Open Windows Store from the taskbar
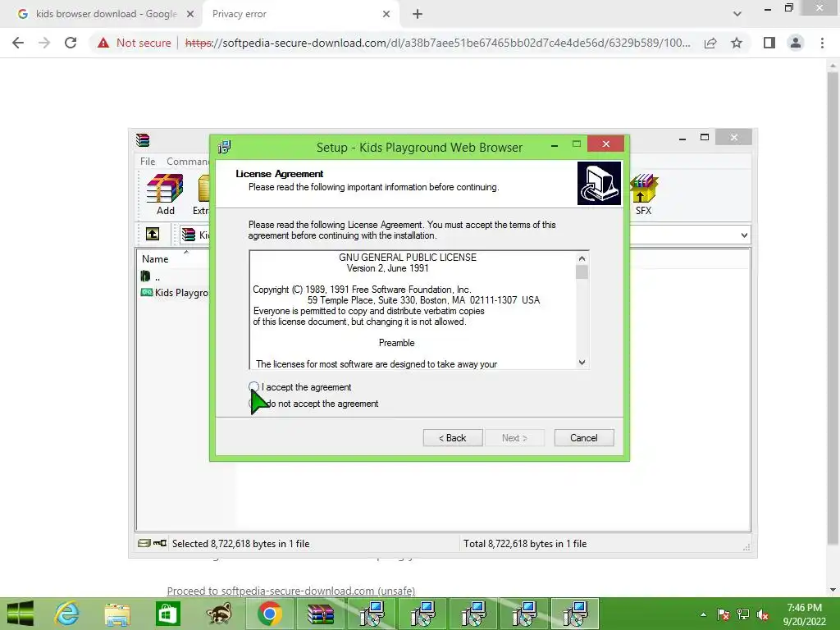 coord(167,614)
